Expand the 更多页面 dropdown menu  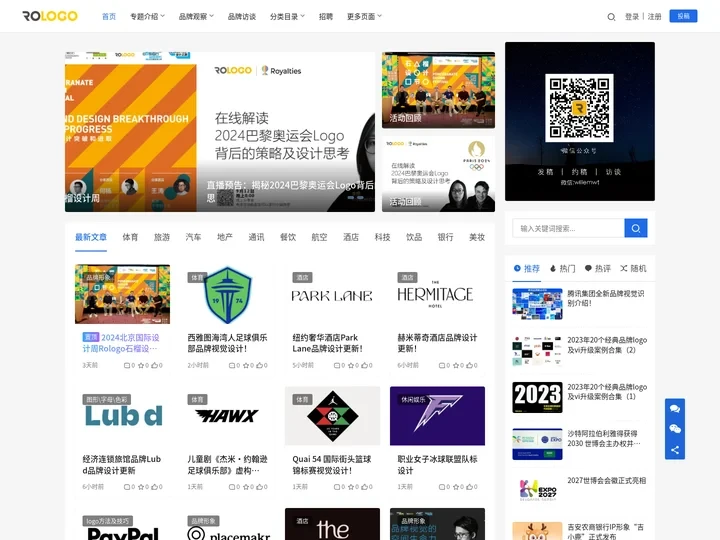click(x=364, y=17)
